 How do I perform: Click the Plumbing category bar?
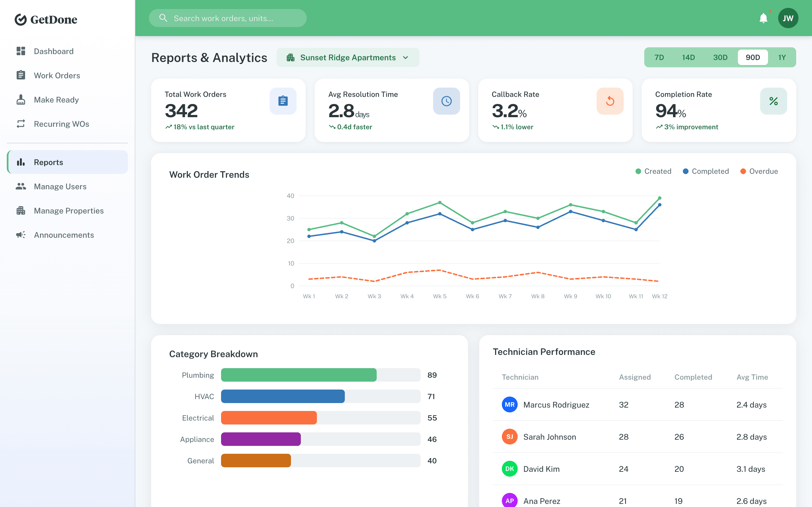point(298,375)
